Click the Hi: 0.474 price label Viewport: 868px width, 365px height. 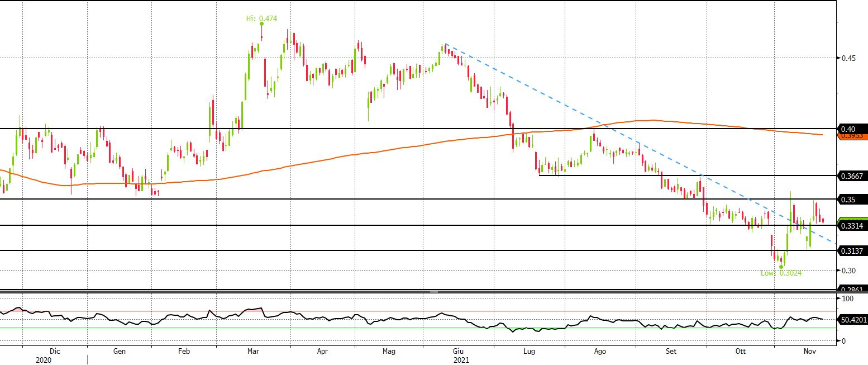point(260,18)
